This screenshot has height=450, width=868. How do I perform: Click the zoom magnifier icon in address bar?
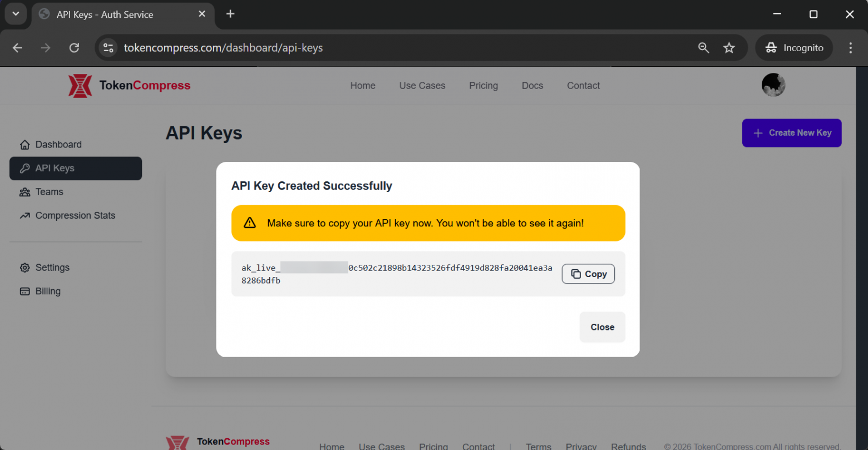tap(703, 48)
